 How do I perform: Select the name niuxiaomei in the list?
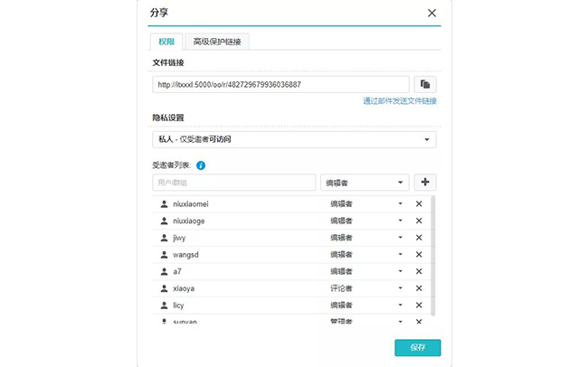pos(191,204)
